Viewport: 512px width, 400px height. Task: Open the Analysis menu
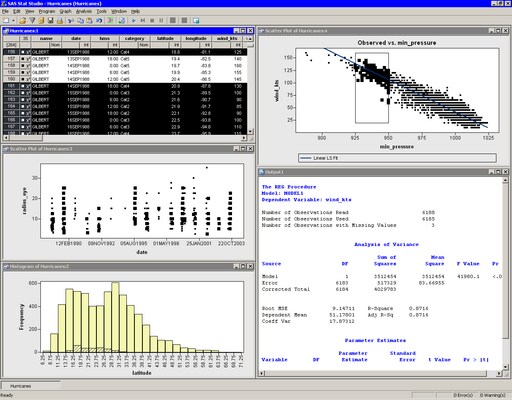tap(84, 11)
